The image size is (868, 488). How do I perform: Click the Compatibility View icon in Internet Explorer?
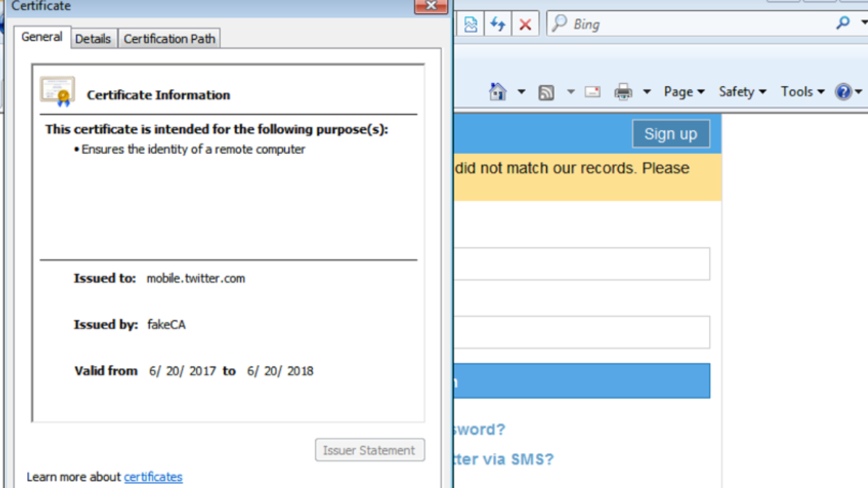471,24
